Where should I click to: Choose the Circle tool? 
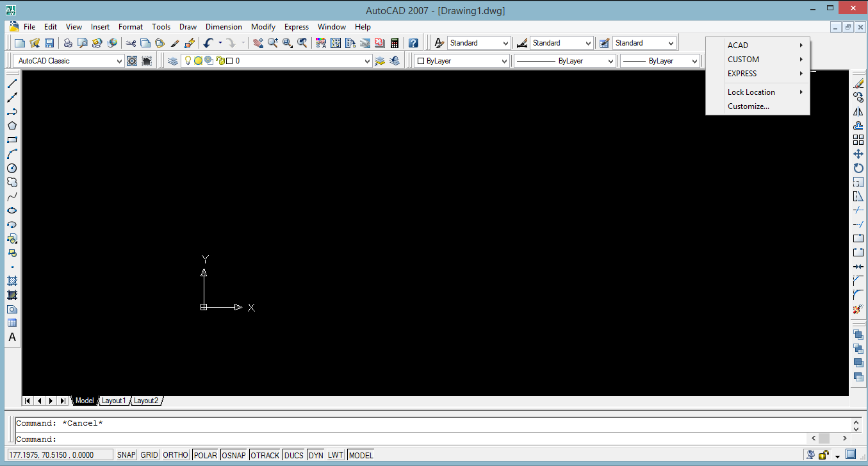[12, 167]
